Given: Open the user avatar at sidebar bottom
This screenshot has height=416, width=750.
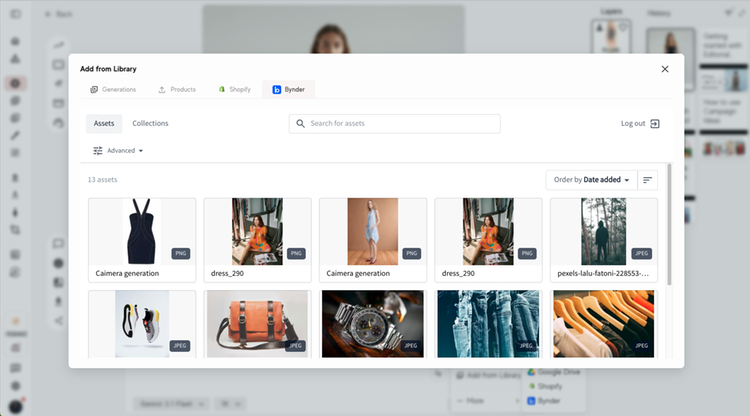Looking at the screenshot, I should coord(15,406).
